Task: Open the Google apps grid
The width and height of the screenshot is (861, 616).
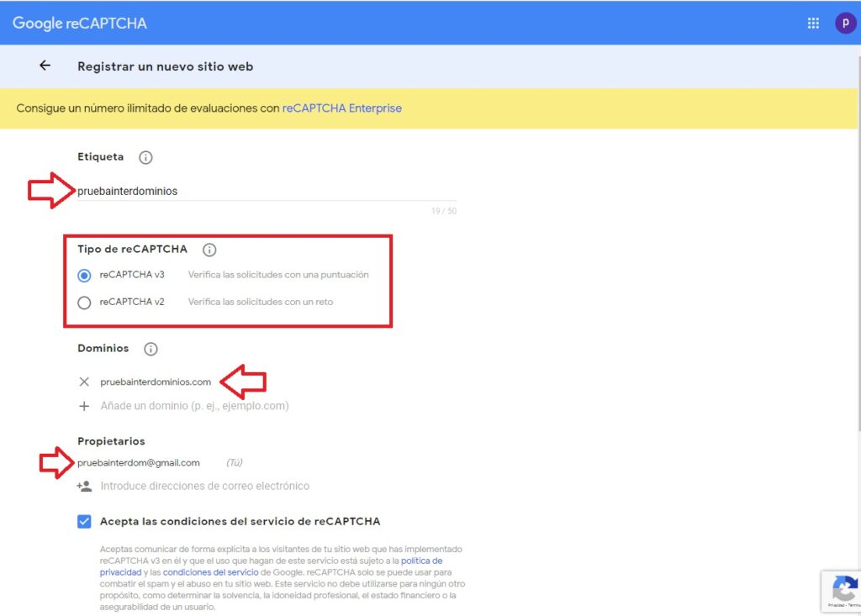Action: (813, 23)
